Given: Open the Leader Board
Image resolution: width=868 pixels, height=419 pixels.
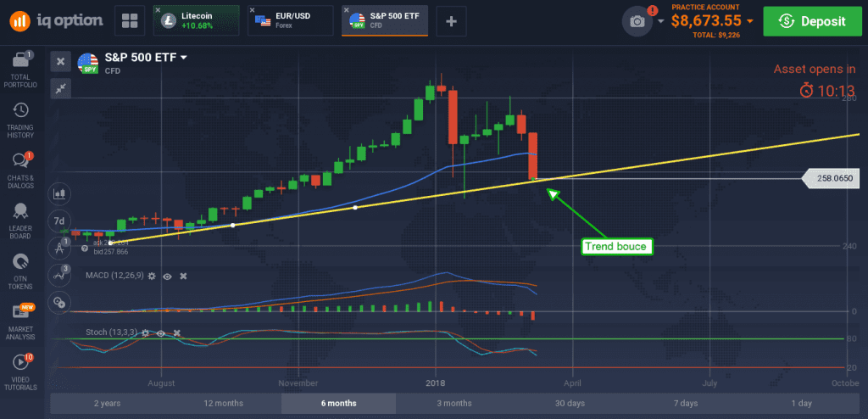Looking at the screenshot, I should 20,221.
